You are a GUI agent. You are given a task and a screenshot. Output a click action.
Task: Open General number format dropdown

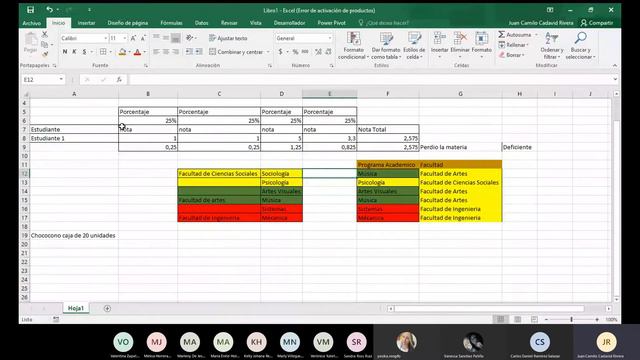click(330, 38)
